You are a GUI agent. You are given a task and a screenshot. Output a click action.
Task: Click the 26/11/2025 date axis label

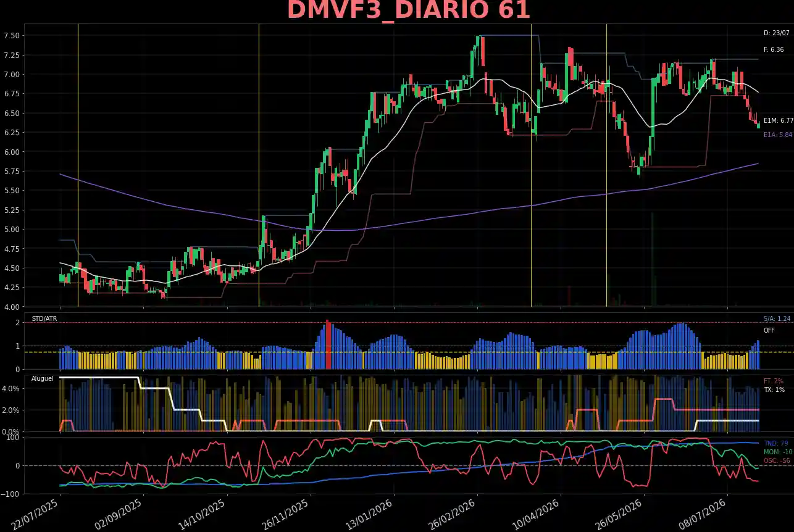[x=286, y=513]
